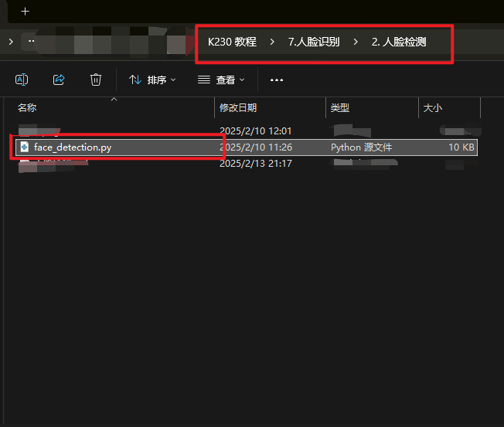Expand chevron after 7.人脸识别 breadcrumb

[x=355, y=42]
